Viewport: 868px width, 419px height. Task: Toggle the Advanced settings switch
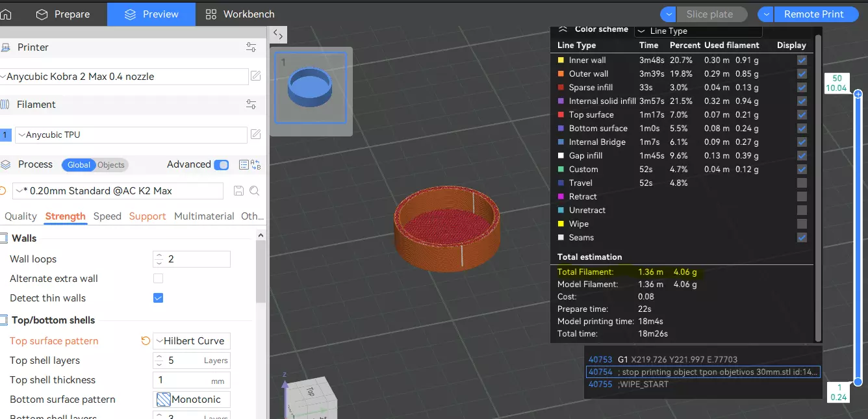222,165
